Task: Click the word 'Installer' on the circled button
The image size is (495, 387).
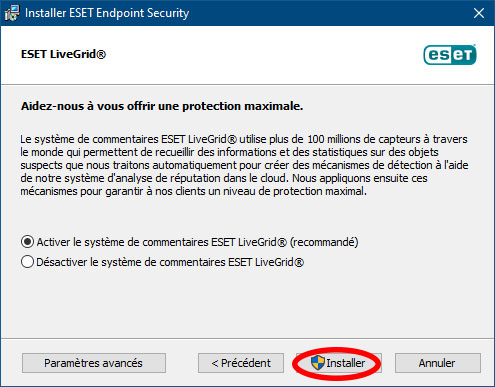Action: click(346, 363)
